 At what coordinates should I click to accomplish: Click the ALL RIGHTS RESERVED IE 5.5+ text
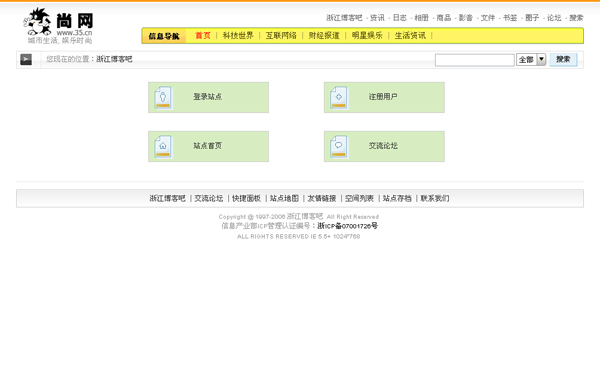(298, 236)
